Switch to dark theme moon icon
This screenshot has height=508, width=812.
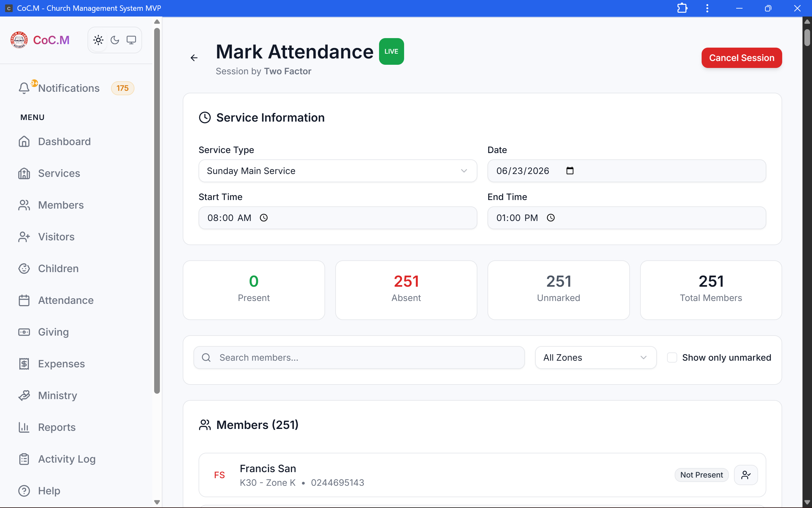click(x=115, y=40)
